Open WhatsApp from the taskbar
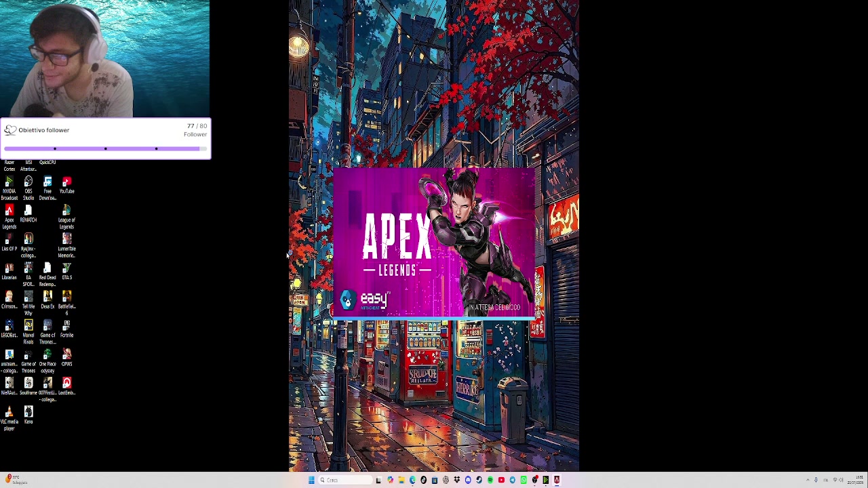 click(524, 480)
